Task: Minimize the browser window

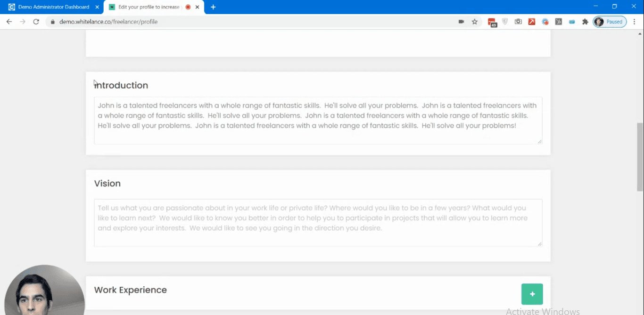Action: point(595,7)
